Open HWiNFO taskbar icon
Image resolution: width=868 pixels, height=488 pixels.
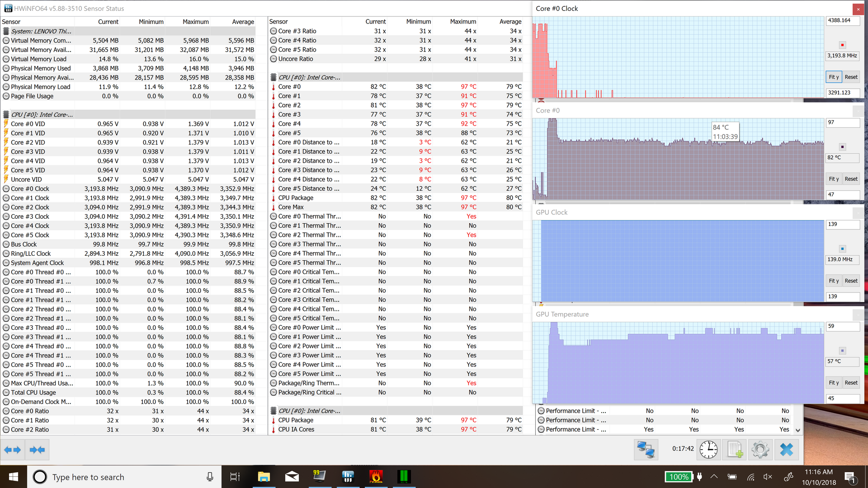[348, 477]
